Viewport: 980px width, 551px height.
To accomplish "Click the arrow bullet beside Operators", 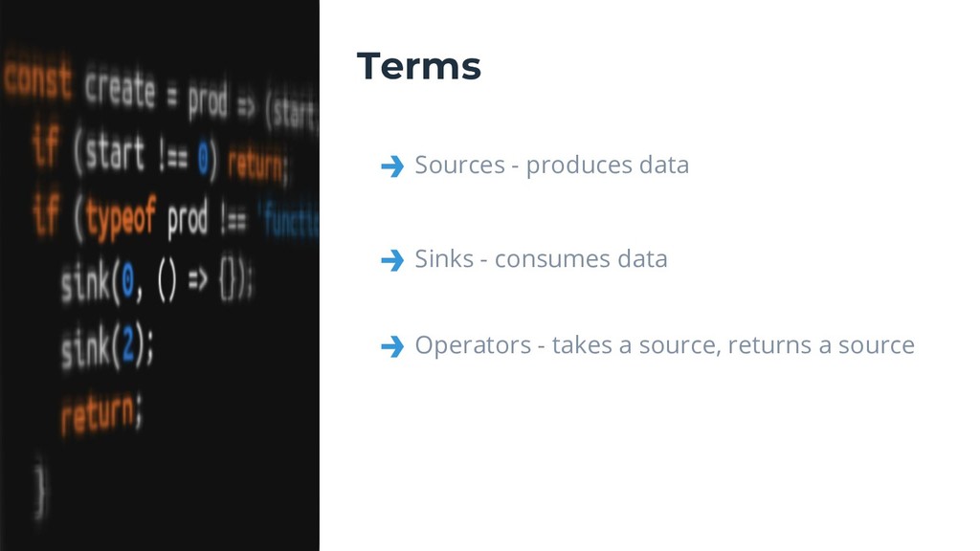I will (x=392, y=346).
